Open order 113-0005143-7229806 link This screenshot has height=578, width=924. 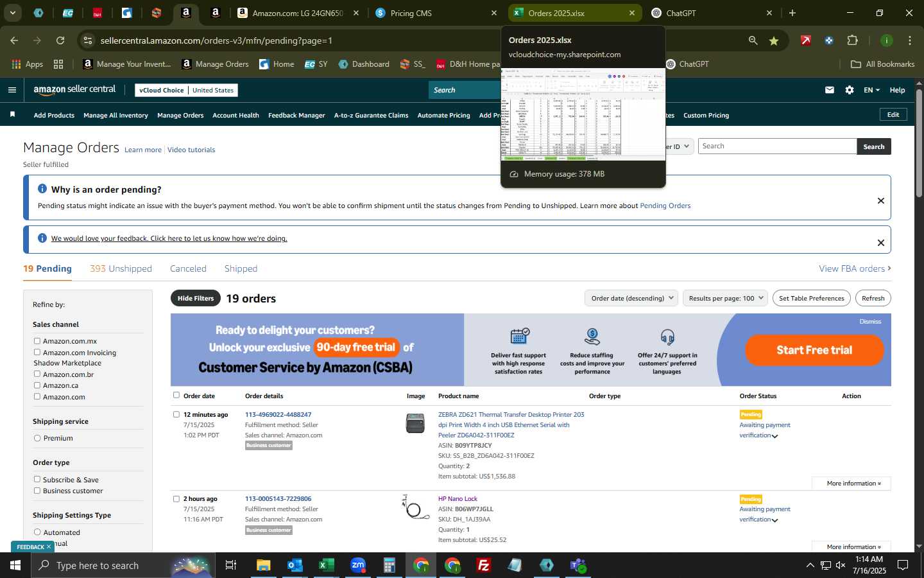pyautogui.click(x=278, y=498)
